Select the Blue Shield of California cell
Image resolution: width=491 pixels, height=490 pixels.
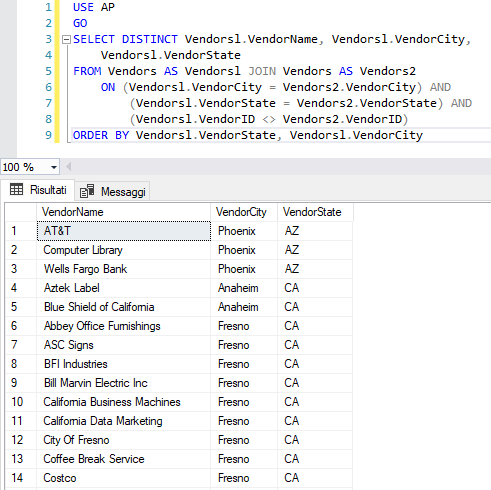(124, 307)
